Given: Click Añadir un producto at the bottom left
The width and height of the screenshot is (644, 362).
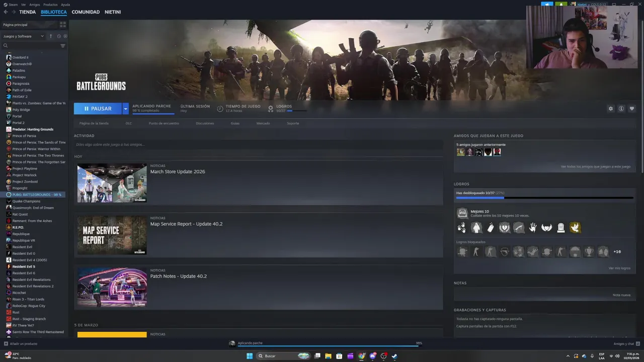Looking at the screenshot, I should point(21,344).
